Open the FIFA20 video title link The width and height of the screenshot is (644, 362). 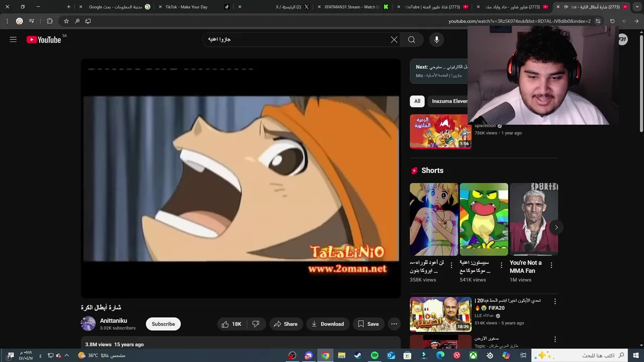pos(508,304)
